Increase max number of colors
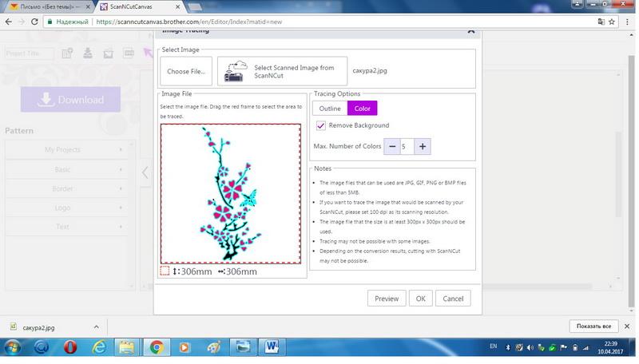The width and height of the screenshot is (639, 364). pos(423,147)
